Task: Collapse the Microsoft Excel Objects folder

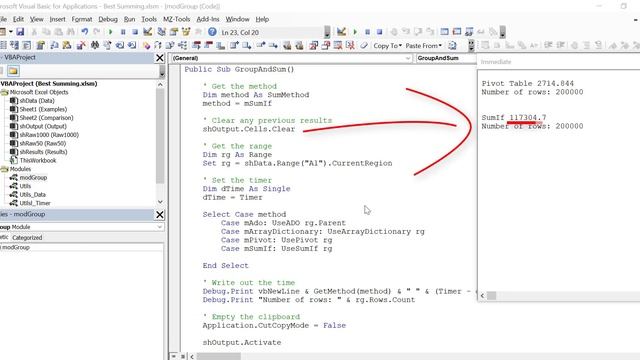Action: point(4,92)
